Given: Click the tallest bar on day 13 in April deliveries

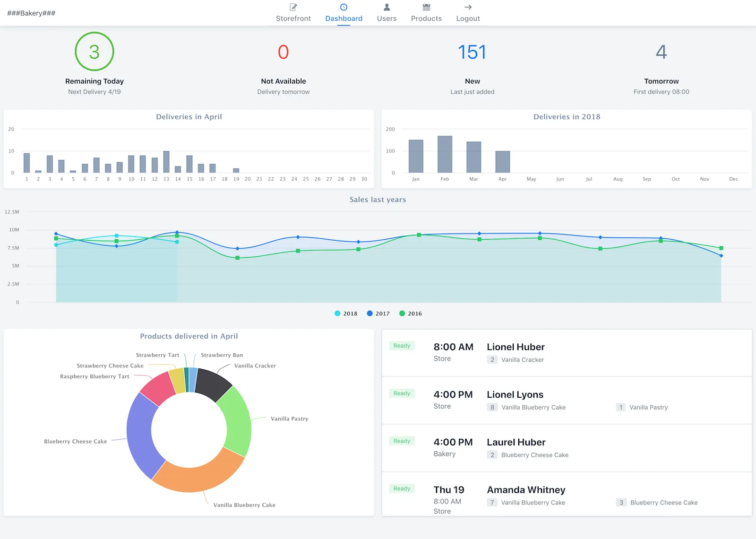Looking at the screenshot, I should [166, 162].
